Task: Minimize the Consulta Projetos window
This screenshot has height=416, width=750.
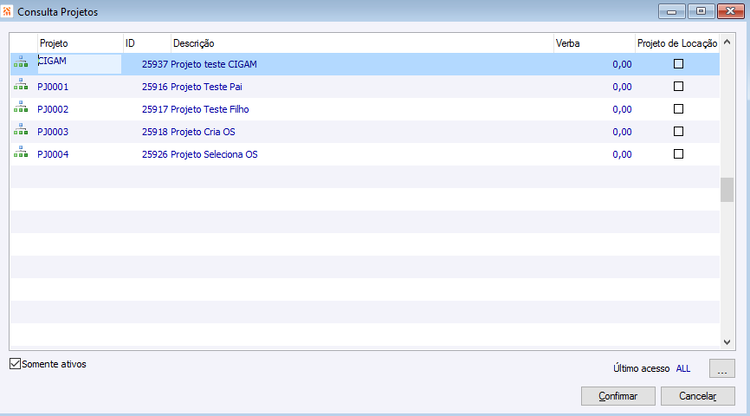Action: (672, 11)
